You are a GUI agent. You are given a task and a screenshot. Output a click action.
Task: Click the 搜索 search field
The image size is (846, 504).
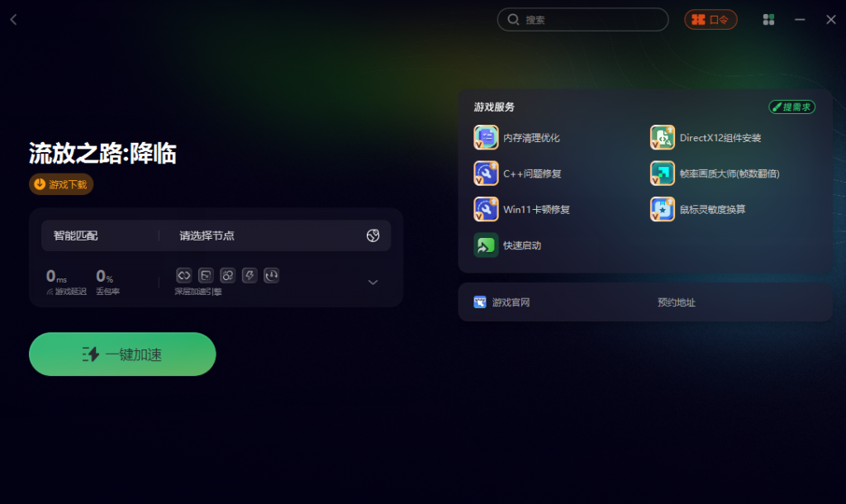click(582, 20)
